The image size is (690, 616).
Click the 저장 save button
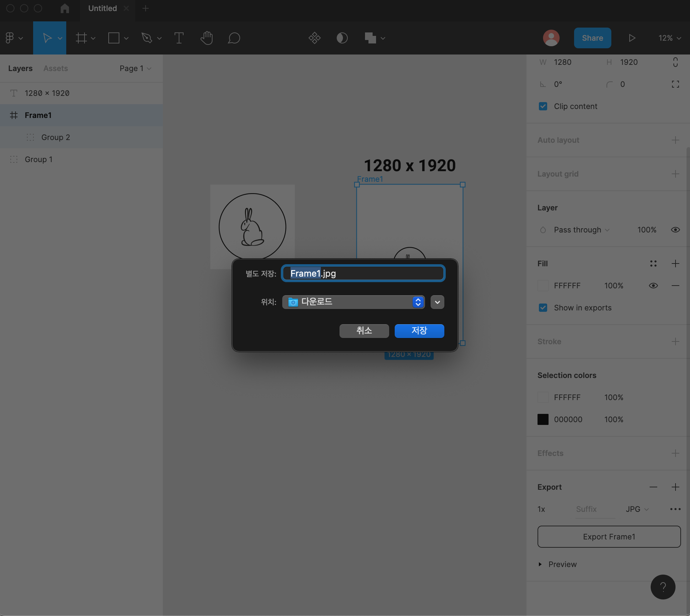(419, 331)
